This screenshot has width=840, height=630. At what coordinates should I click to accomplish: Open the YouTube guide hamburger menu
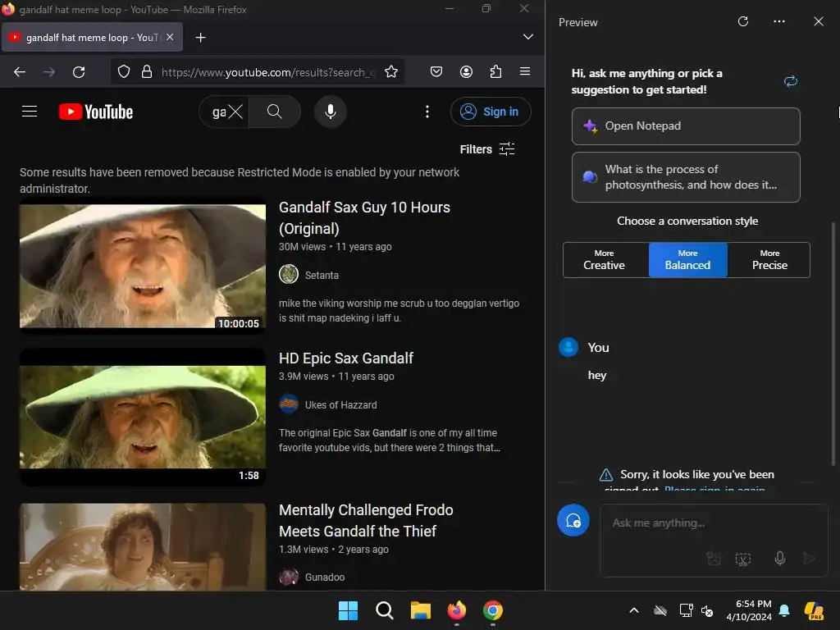30,112
